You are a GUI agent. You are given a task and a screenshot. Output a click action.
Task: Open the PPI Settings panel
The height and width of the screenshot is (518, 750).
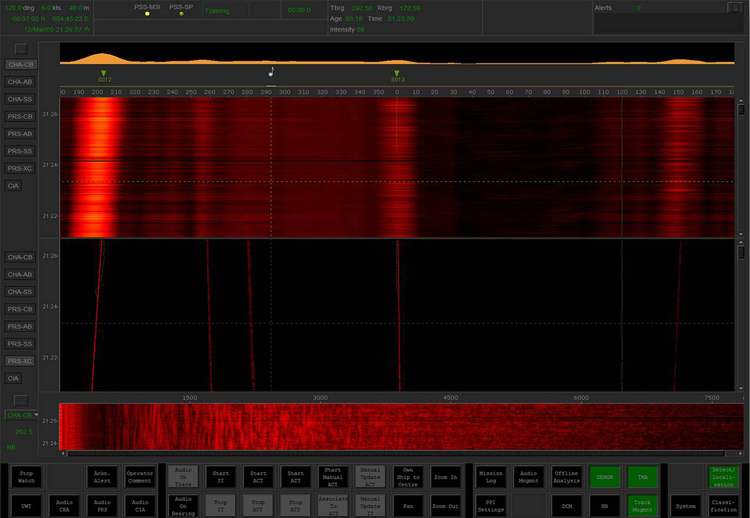(x=490, y=506)
